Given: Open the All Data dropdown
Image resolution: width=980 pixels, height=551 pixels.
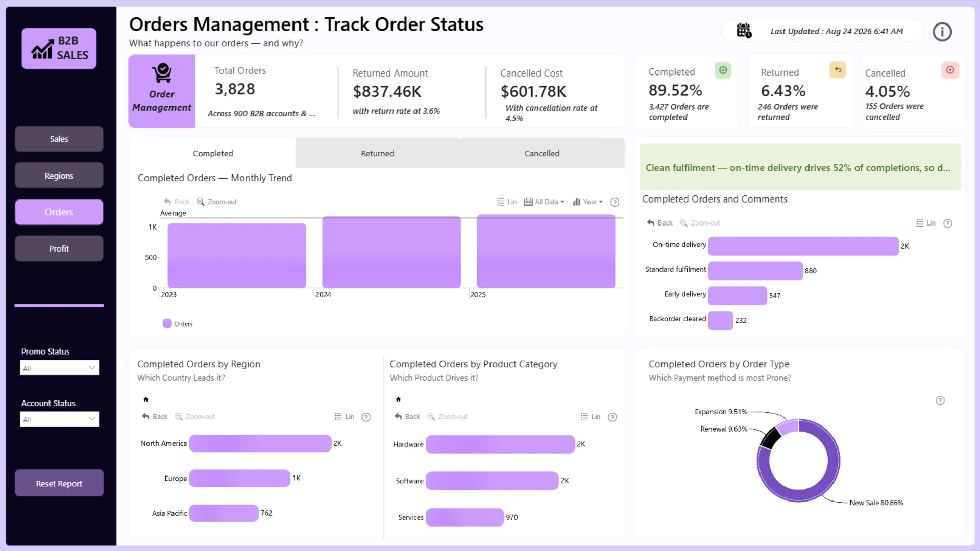Looking at the screenshot, I should pos(545,202).
